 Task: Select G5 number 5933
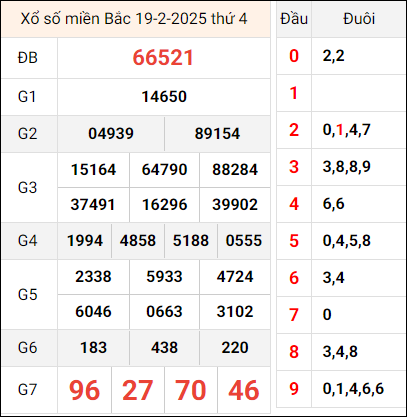(x=164, y=277)
